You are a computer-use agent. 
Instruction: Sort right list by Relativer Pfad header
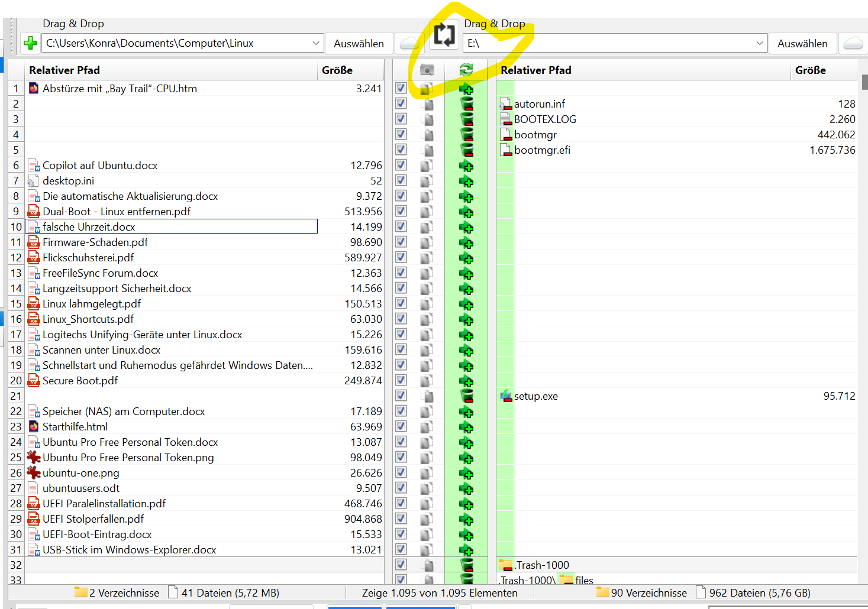click(644, 70)
